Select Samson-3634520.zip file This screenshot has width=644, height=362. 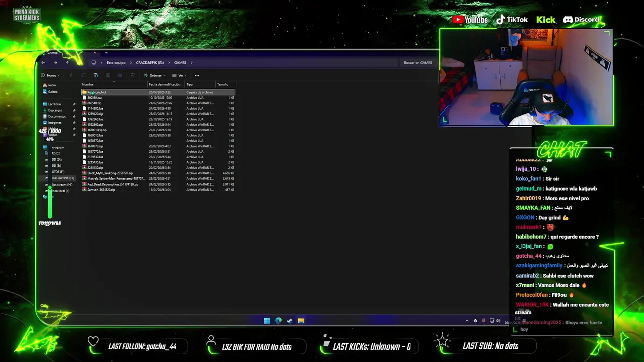158,190
